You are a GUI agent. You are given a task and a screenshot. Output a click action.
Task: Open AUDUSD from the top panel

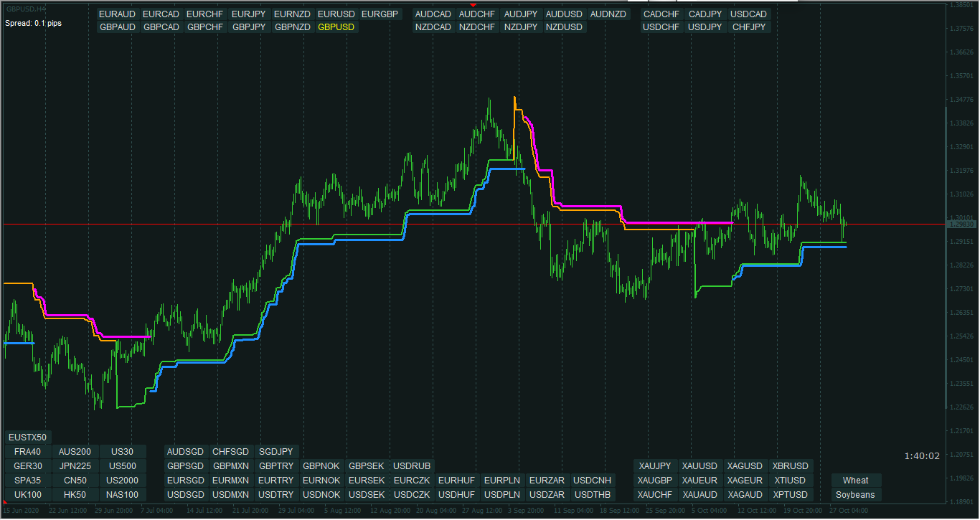tap(565, 14)
